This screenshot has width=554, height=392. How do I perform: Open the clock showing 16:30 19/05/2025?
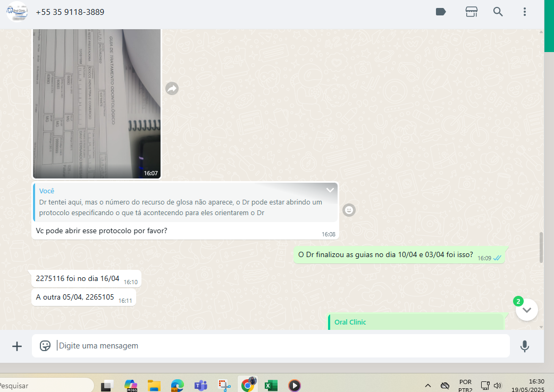tap(528, 385)
